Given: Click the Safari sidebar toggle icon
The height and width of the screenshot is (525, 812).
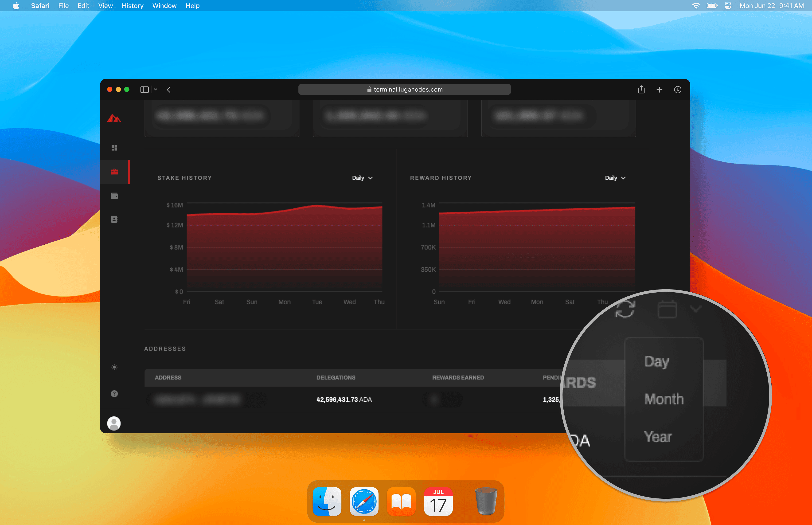Looking at the screenshot, I should [x=144, y=89].
